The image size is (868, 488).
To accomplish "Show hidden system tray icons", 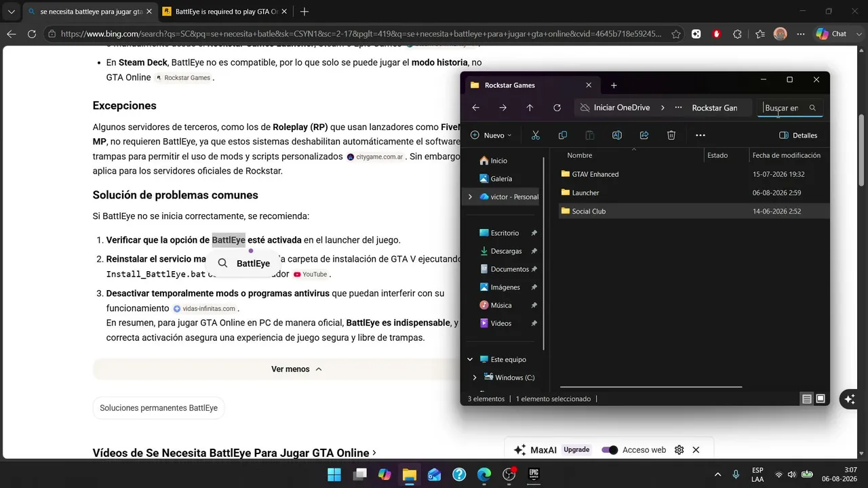I will 717,474.
